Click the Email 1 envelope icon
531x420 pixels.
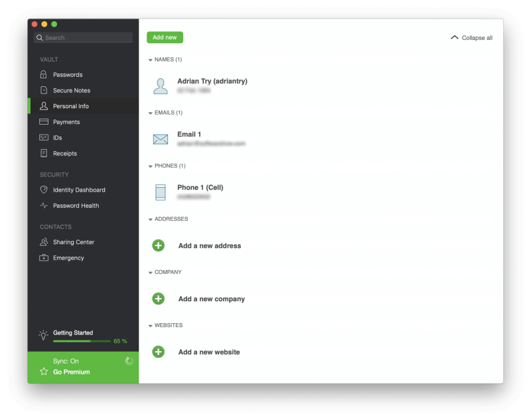160,139
